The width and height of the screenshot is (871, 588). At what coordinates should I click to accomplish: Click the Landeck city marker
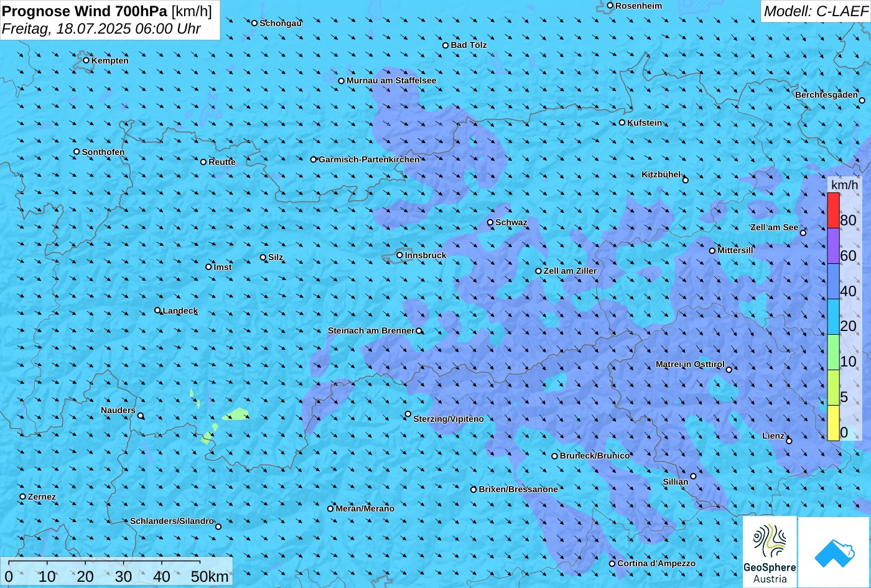point(157,310)
